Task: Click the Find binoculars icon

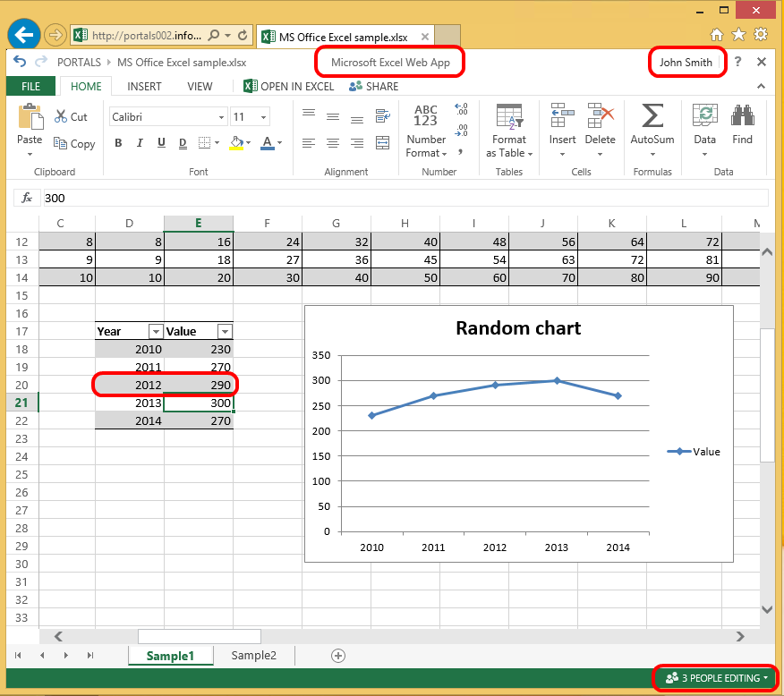Action: tap(743, 115)
